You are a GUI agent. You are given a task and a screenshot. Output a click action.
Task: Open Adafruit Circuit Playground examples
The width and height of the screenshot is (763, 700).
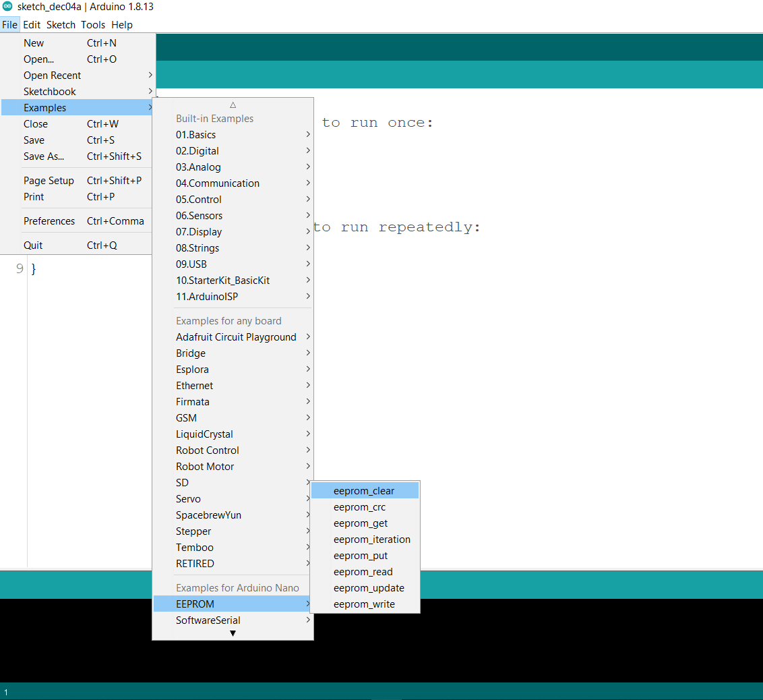click(233, 337)
